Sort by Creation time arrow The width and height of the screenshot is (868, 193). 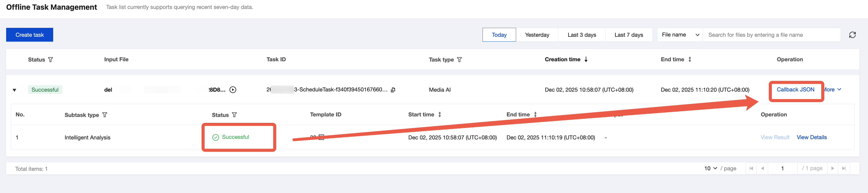click(x=586, y=59)
